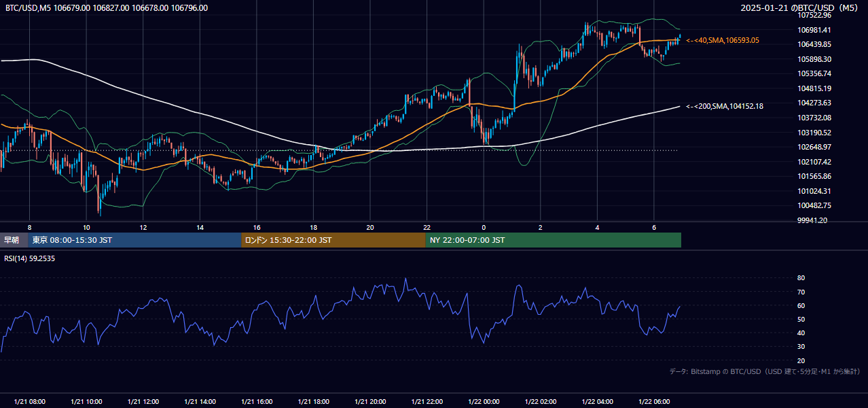This screenshot has height=408, width=868.
Task: Click bottom time label 1/21 10:00
Action: [x=86, y=402]
